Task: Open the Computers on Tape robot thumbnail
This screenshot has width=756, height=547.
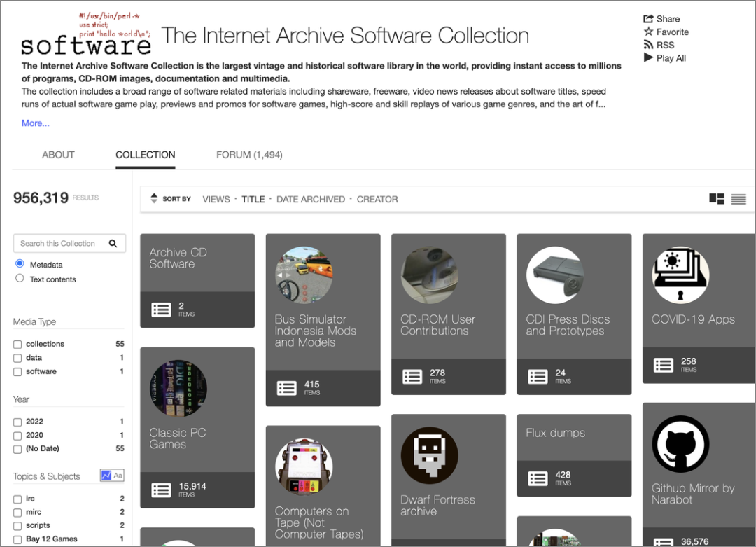Action: [304, 467]
